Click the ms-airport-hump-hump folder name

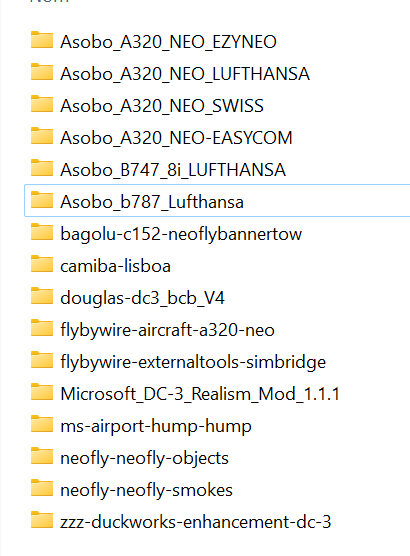click(156, 426)
